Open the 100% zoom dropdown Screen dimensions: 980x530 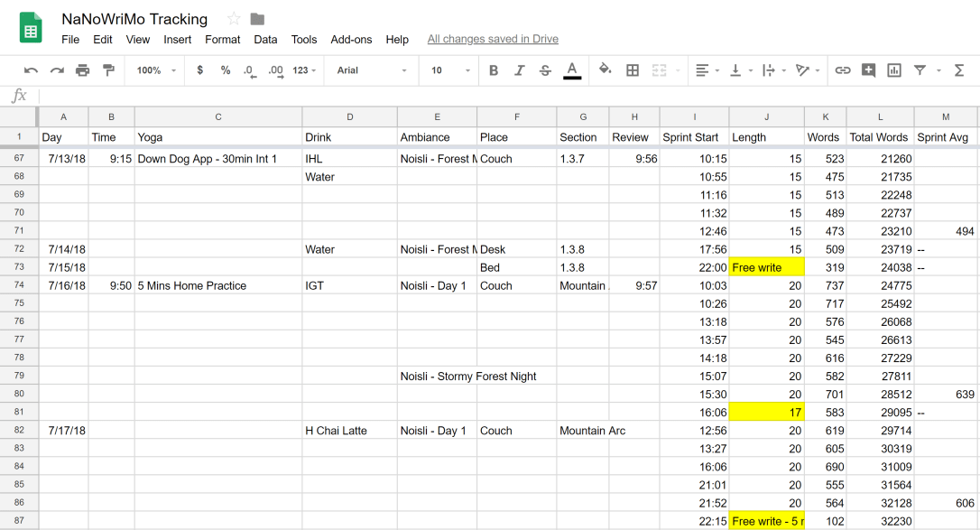(156, 70)
